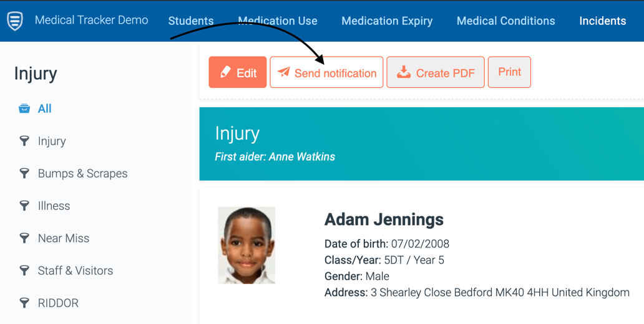Screen dimensions: 644x324
Task: Click the inbox icon beside All
Action: [24, 108]
